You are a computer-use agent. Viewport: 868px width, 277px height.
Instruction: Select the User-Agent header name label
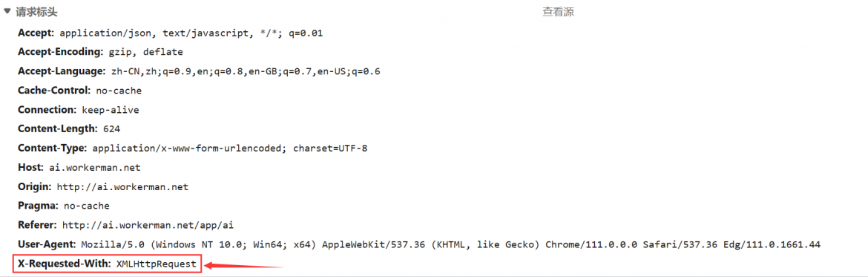click(47, 244)
